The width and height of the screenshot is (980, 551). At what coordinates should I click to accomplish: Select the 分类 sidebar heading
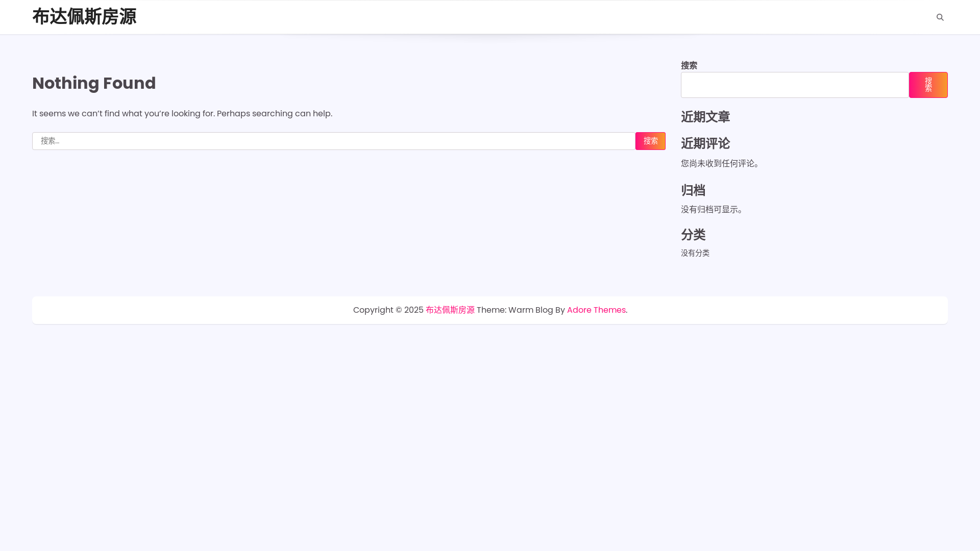[693, 235]
